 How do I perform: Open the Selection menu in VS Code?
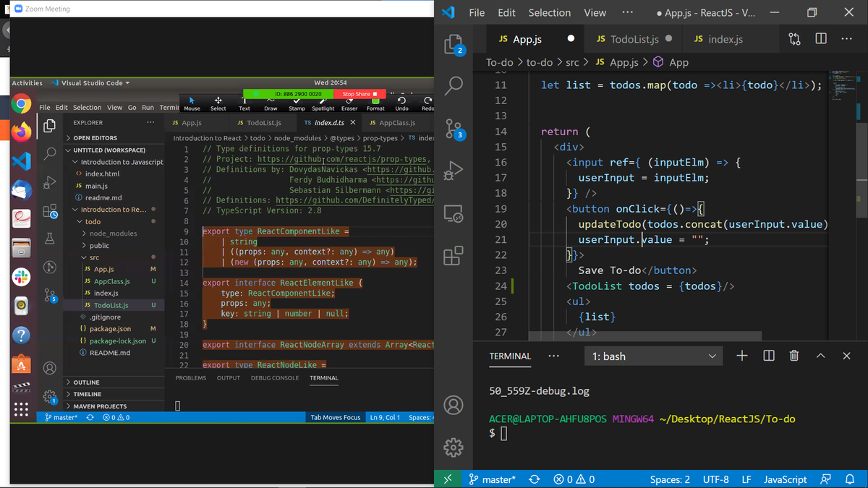pos(550,12)
